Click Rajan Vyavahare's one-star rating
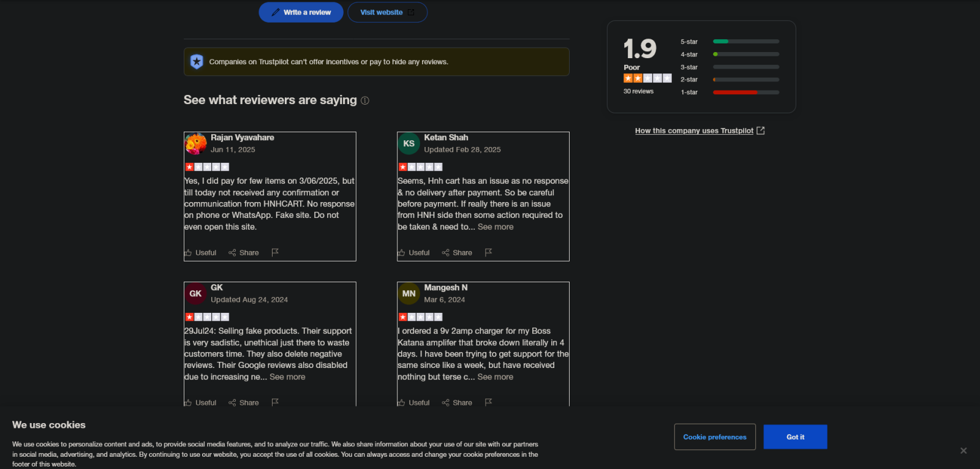The height and width of the screenshot is (469, 980). click(x=207, y=167)
